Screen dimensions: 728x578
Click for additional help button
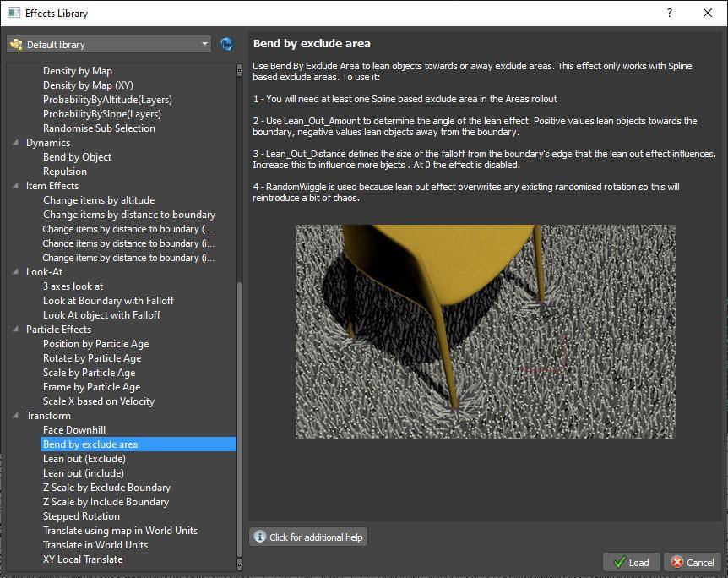[x=308, y=537]
